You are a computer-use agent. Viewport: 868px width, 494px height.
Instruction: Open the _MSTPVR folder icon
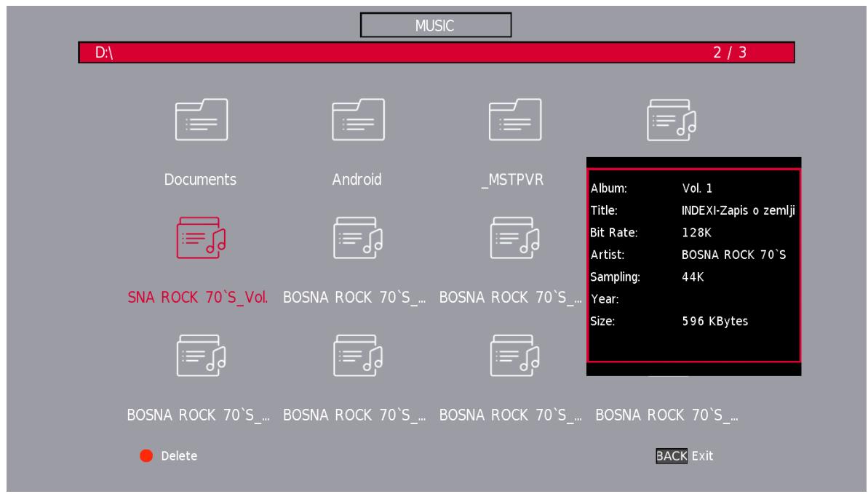click(513, 120)
